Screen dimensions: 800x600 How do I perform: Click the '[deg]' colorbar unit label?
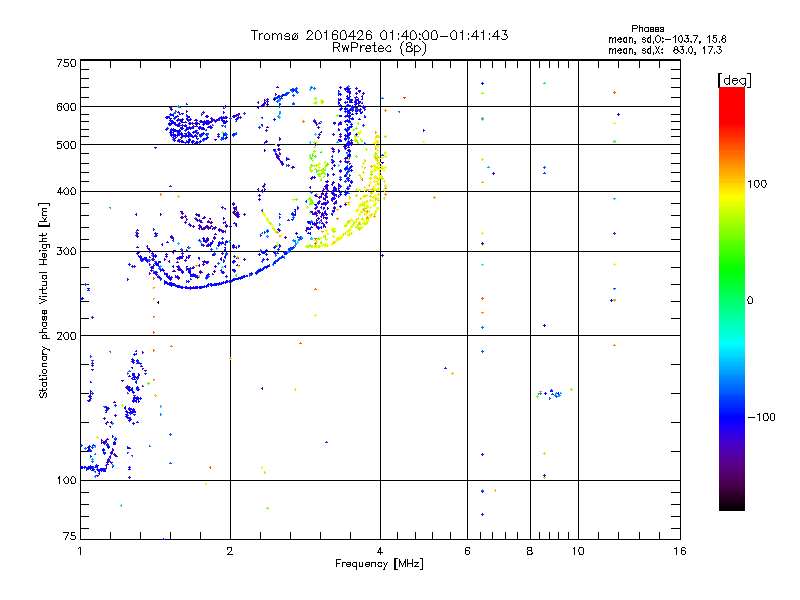tap(734, 80)
